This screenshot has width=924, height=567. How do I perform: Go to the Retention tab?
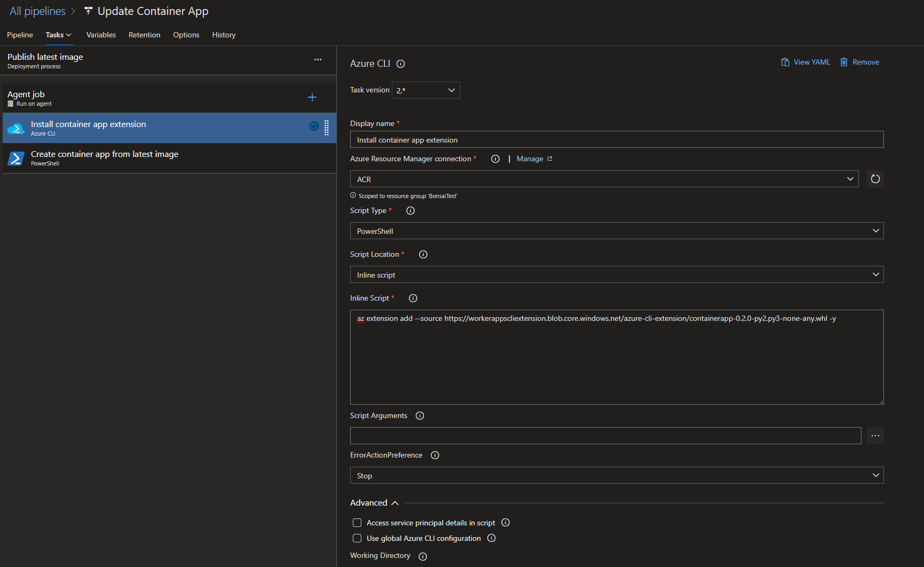click(145, 35)
